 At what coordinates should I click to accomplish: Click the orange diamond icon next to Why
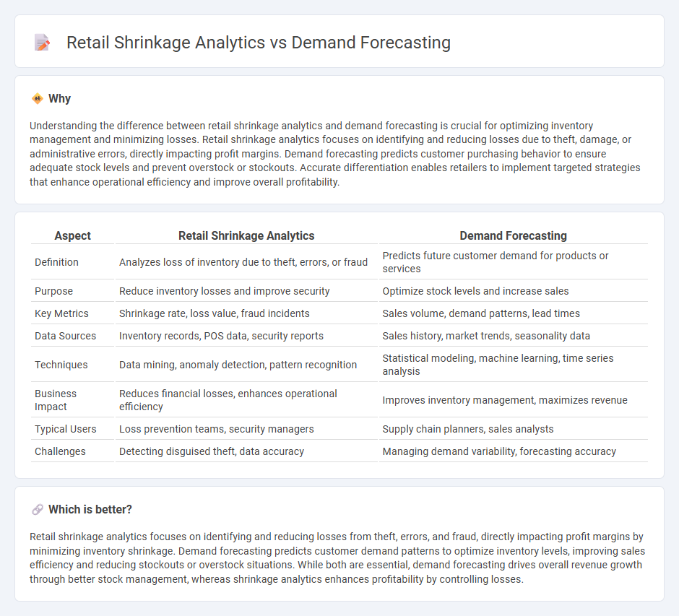pos(38,99)
